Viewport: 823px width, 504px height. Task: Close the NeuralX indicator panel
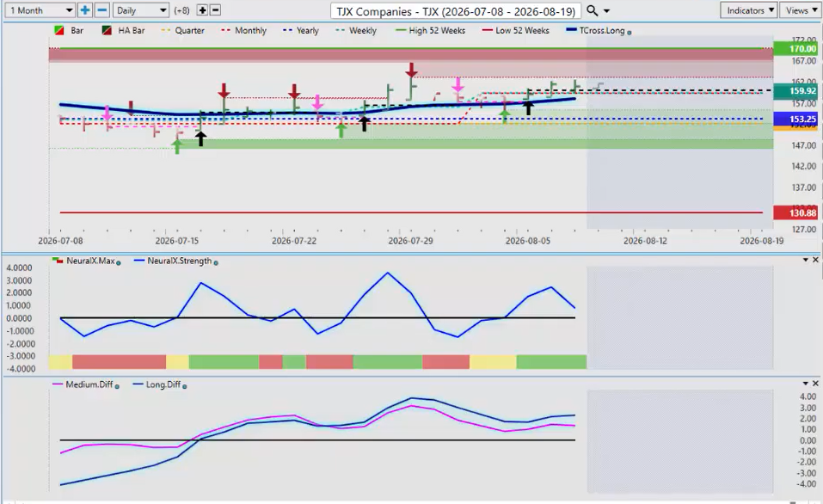[x=815, y=260]
